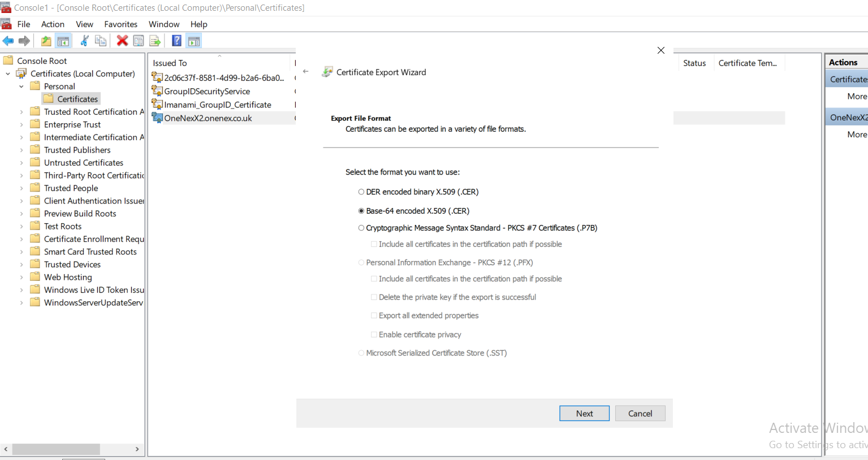Image resolution: width=868 pixels, height=460 pixels.
Task: Click the Next button in the wizard
Action: pos(584,413)
